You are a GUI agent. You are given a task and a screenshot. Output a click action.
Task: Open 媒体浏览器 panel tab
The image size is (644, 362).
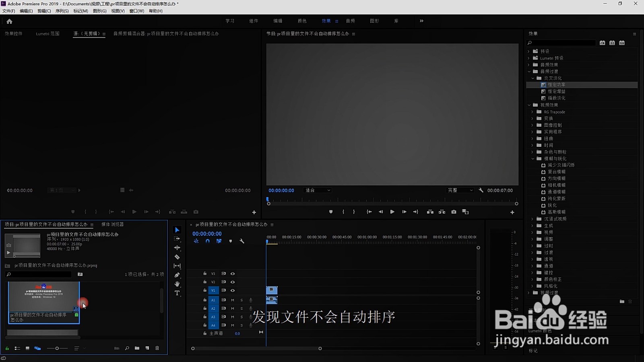113,224
